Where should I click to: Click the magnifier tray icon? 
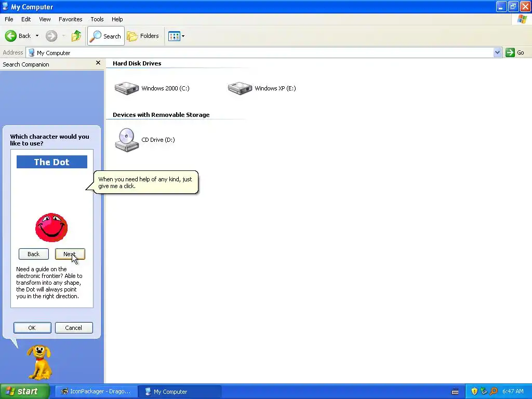494,392
